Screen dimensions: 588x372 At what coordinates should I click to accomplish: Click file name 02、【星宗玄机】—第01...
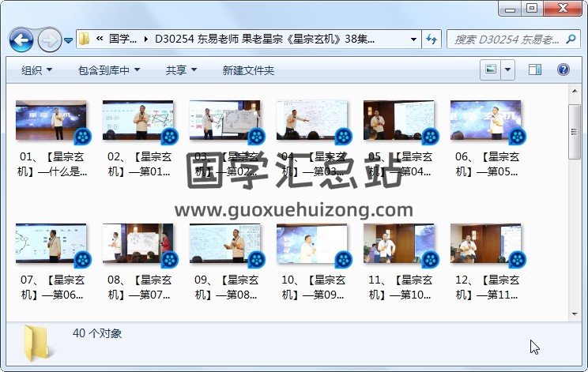click(139, 164)
